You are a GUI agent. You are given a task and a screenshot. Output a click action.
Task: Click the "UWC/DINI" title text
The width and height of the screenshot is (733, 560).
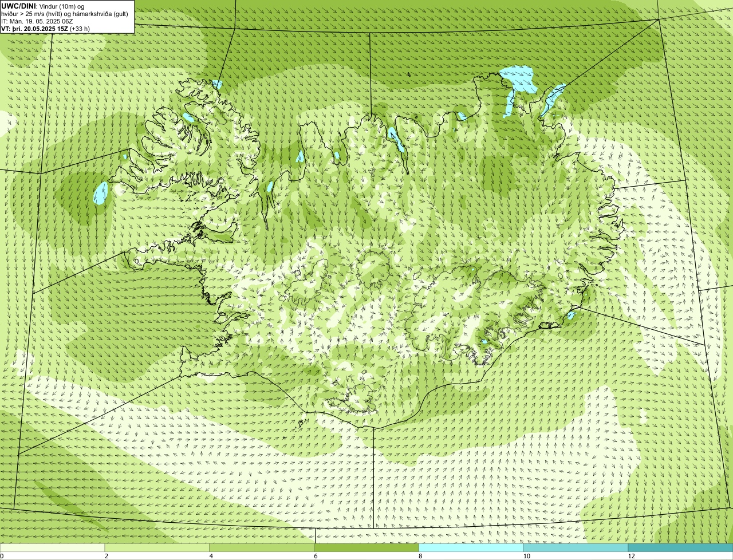(x=18, y=6)
